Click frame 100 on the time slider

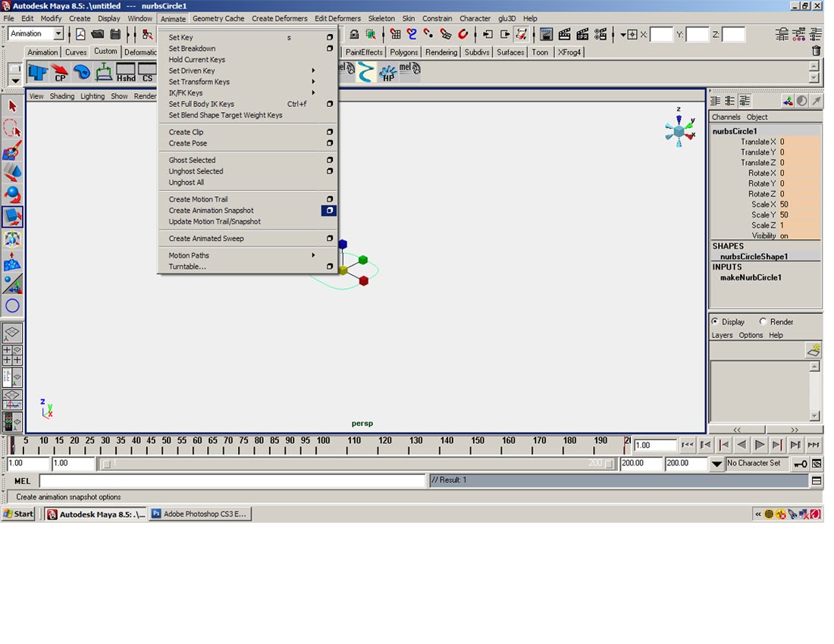(x=323, y=440)
